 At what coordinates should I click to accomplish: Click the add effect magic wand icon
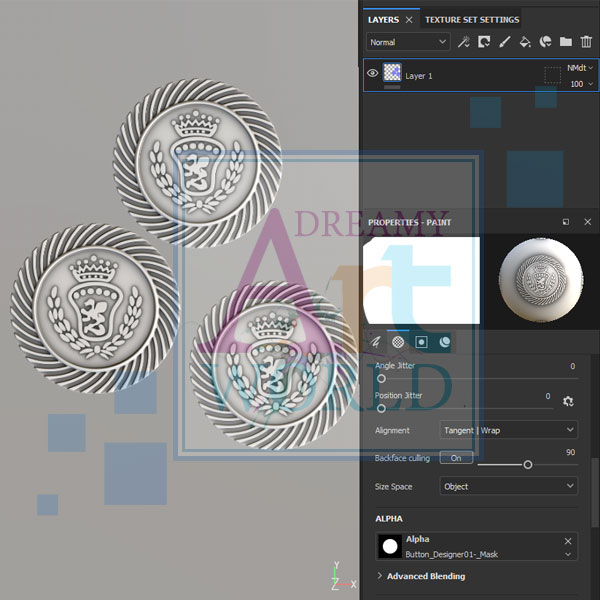[x=464, y=42]
